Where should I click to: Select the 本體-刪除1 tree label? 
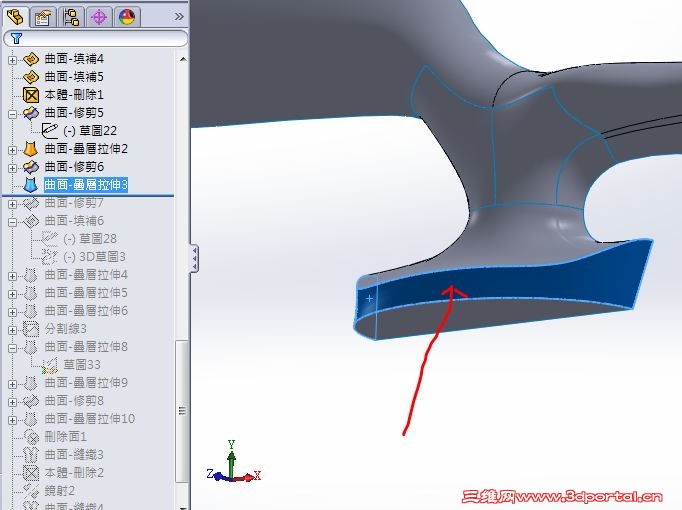point(74,95)
